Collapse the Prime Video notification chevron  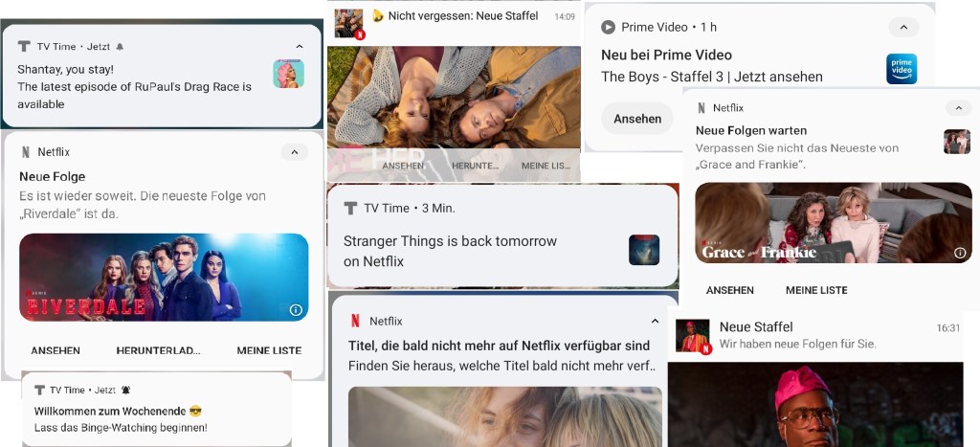(x=902, y=27)
